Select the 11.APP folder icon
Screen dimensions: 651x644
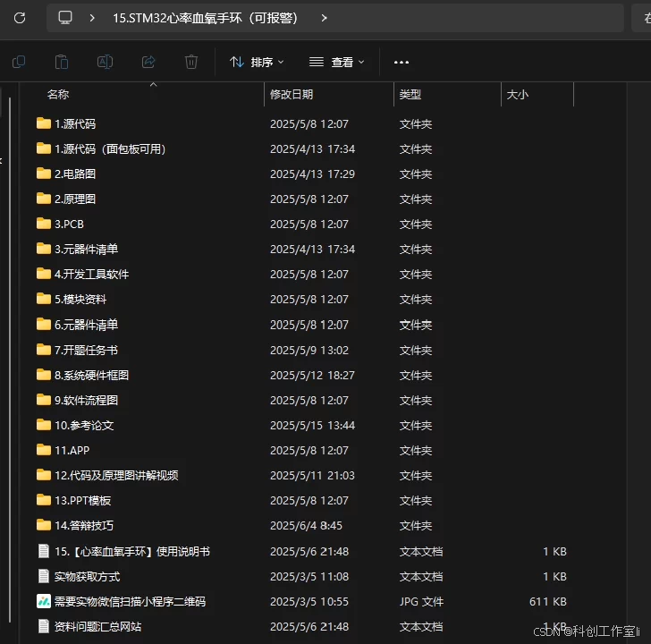pos(44,450)
